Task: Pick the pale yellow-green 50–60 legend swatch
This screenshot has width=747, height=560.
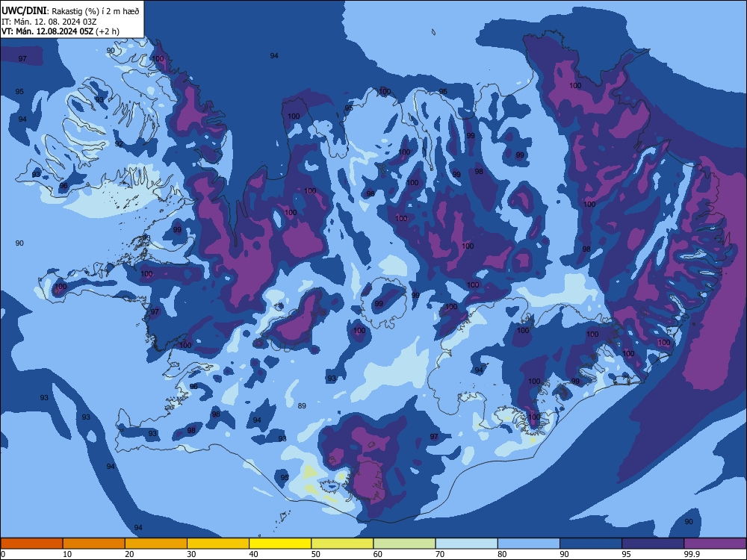Action: click(x=342, y=544)
